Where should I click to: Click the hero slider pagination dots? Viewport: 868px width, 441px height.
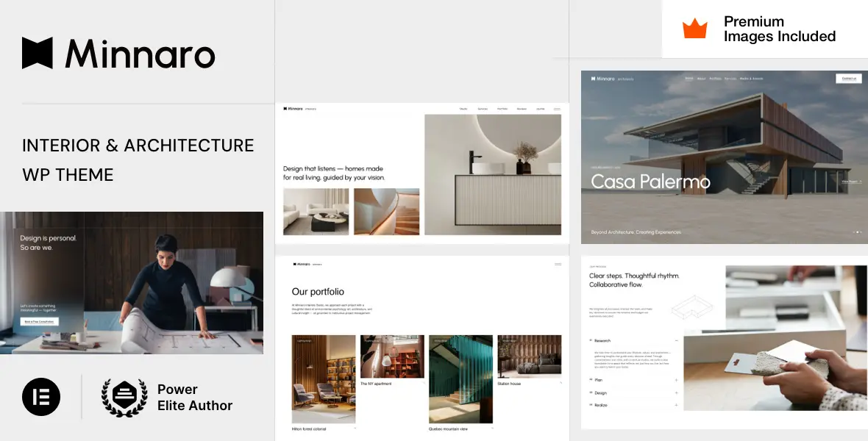858,232
